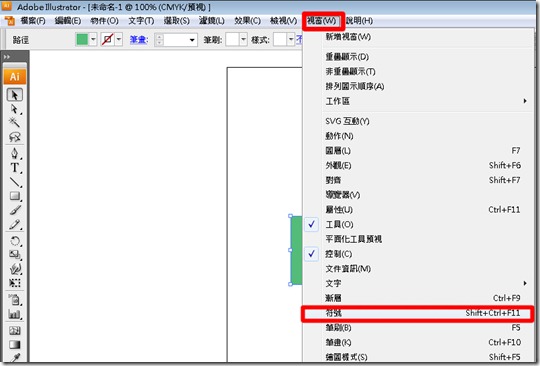
Task: Select the Eyedropper tool
Action: (x=15, y=357)
